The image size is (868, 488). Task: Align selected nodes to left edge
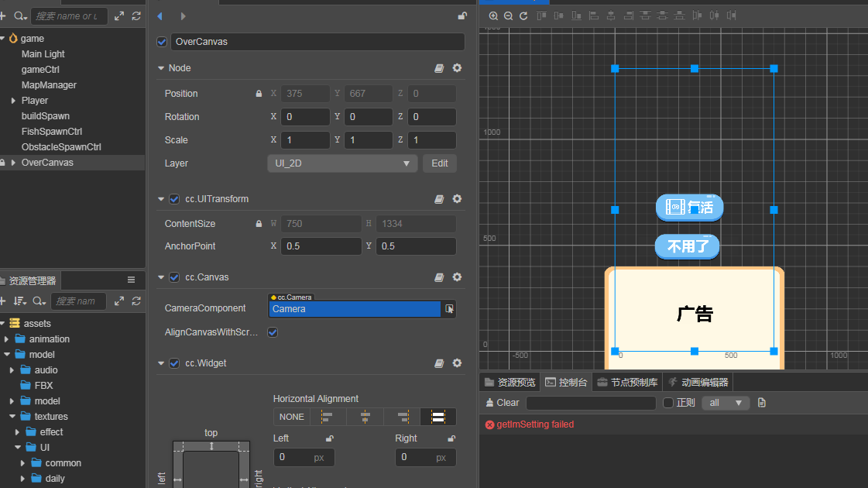[593, 15]
